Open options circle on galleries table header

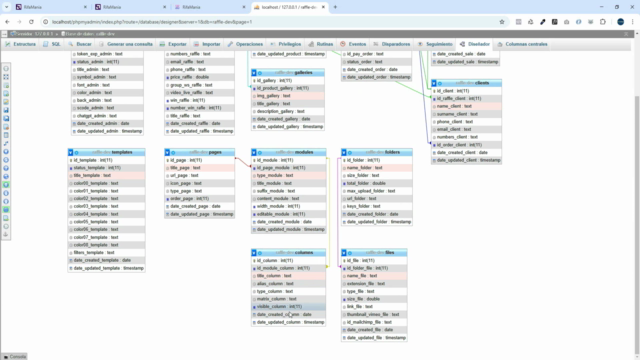pyautogui.click(x=260, y=73)
